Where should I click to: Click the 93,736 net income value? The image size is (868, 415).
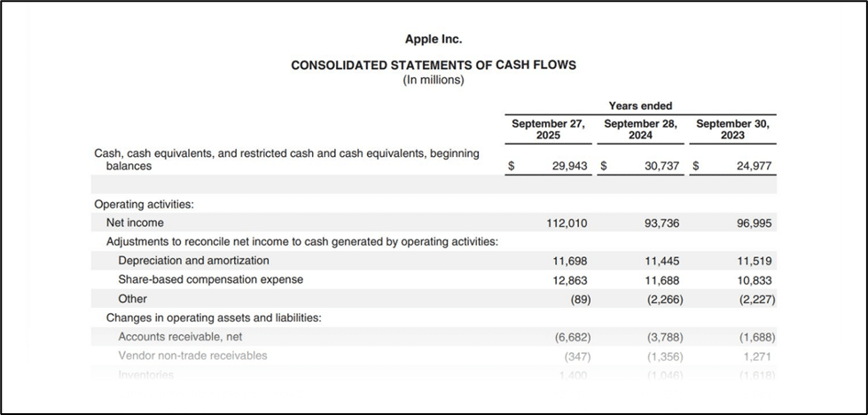(661, 223)
